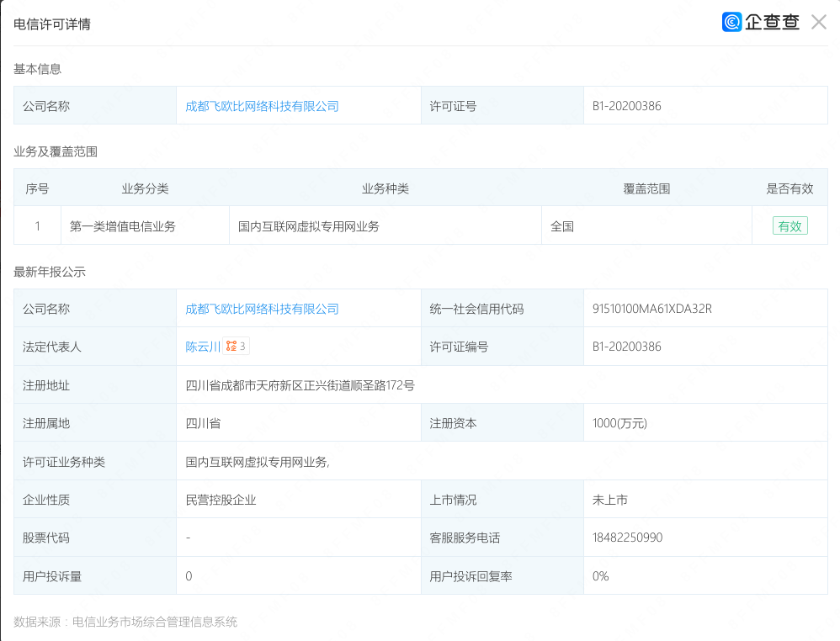This screenshot has height=641, width=840.
Task: Close the 电信许可详情 dialog
Action: [x=818, y=23]
